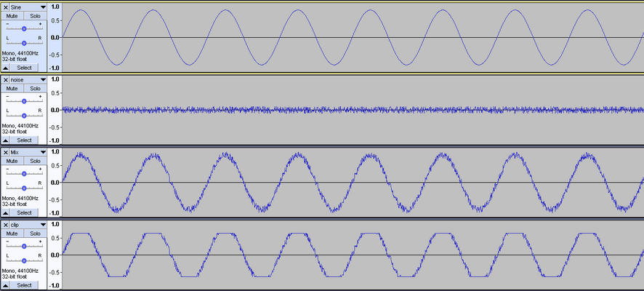Click inside the clip track waveform
The image size is (644, 291).
tap(353, 255)
